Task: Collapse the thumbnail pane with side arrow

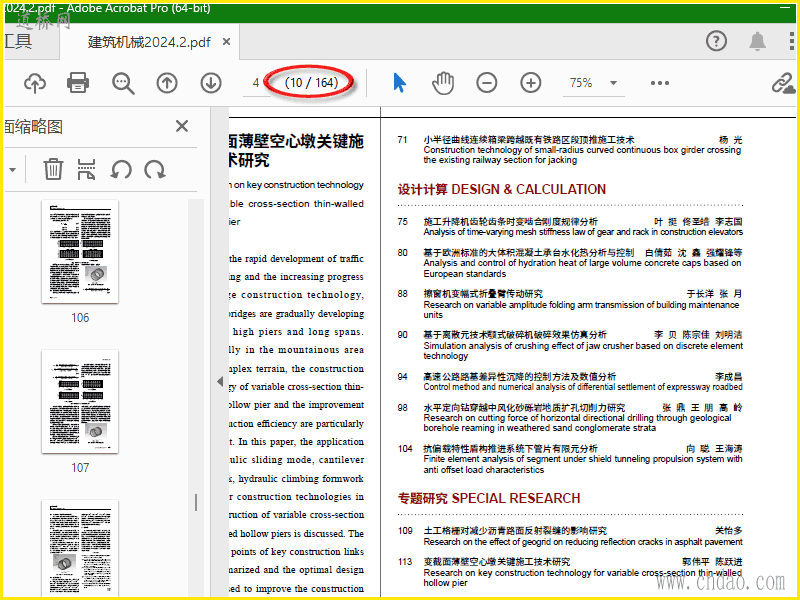Action: [x=220, y=381]
